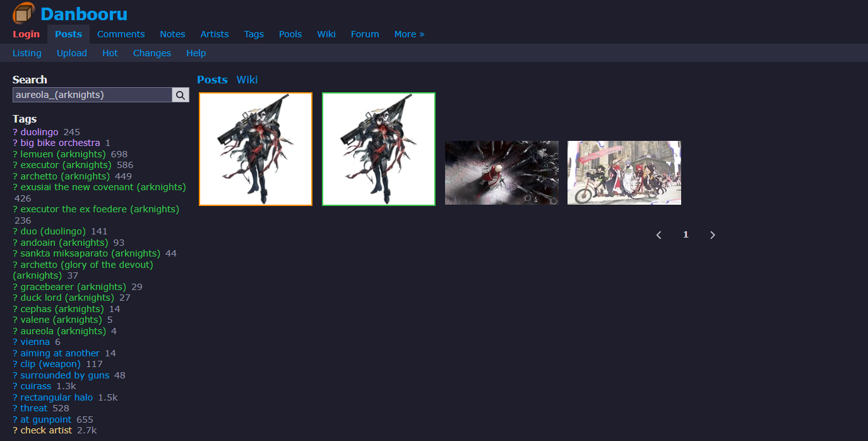Screen dimensions: 868x441
Task: Click the Danbooru box logo icon
Action: [x=24, y=13]
